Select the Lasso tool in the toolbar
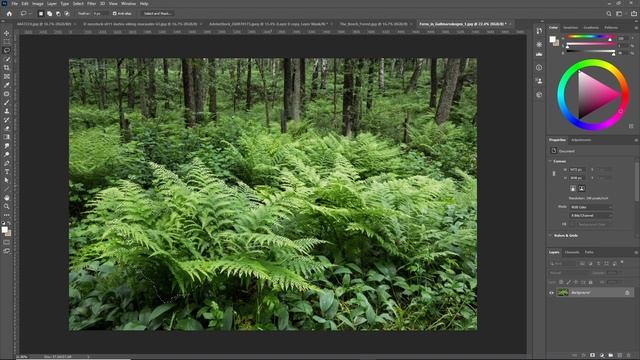640x360 pixels. point(7,51)
